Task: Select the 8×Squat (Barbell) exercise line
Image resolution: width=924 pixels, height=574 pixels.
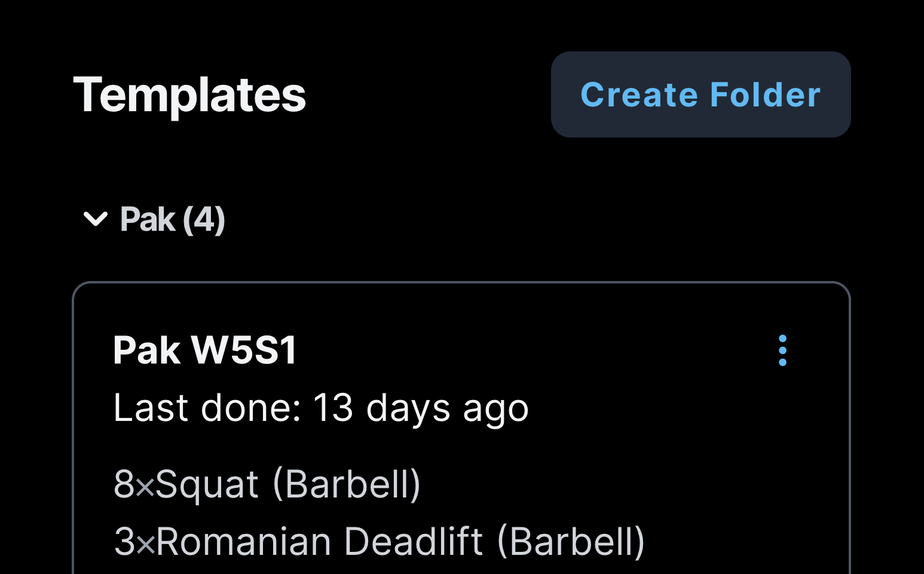Action: [x=267, y=484]
